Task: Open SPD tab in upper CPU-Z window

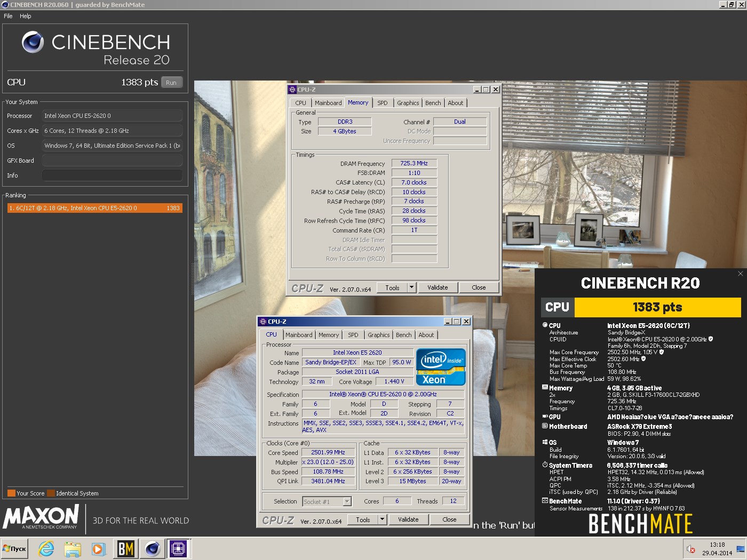Action: (x=383, y=103)
